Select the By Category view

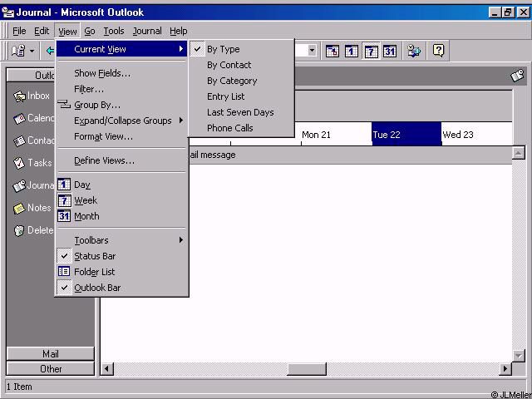(241, 81)
